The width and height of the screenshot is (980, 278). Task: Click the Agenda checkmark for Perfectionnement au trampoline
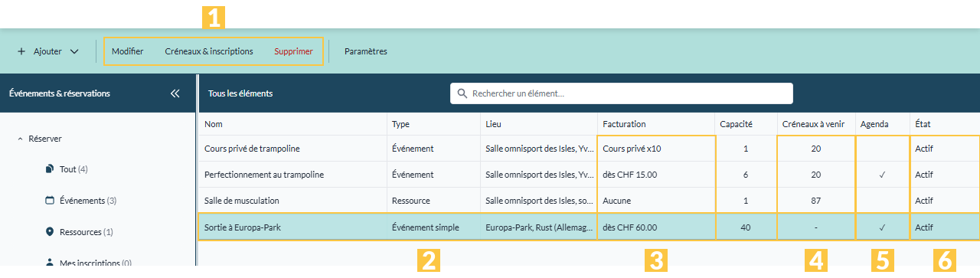coord(882,175)
